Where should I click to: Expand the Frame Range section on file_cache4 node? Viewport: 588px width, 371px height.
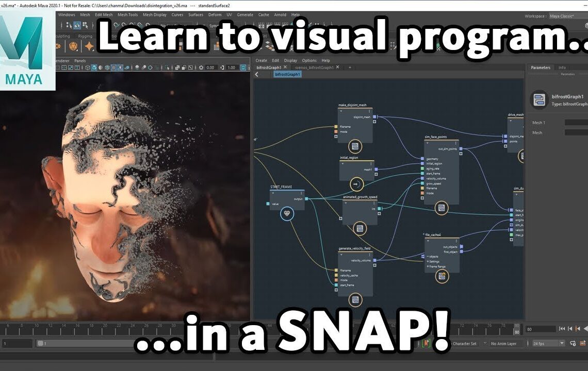(x=428, y=266)
